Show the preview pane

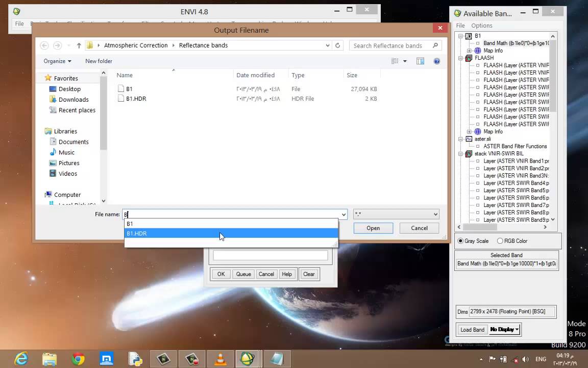click(420, 61)
